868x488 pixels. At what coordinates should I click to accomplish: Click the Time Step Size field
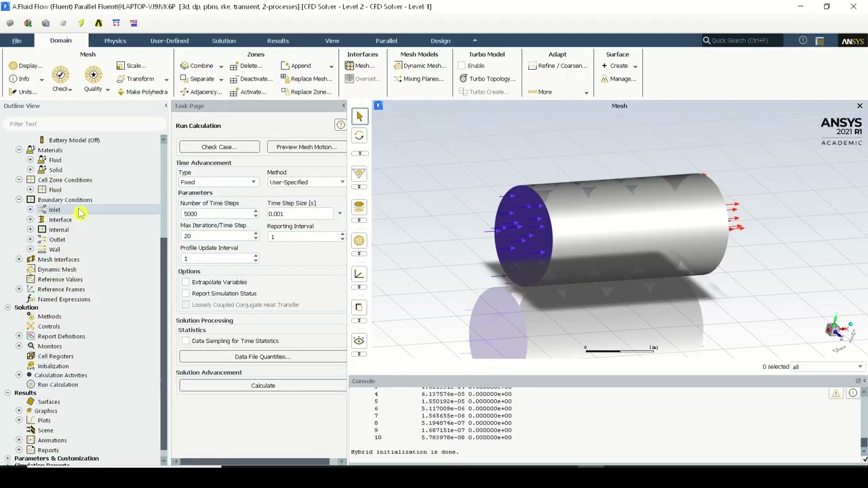301,214
